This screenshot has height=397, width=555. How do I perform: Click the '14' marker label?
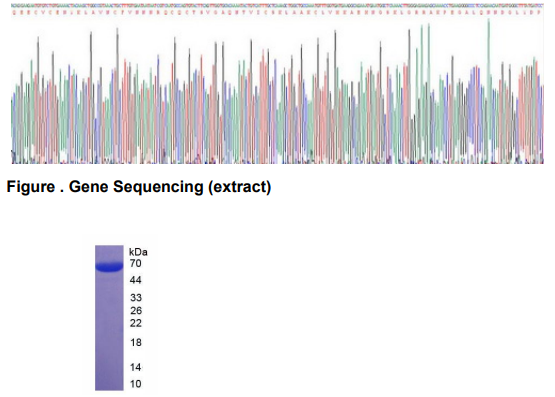coord(136,367)
